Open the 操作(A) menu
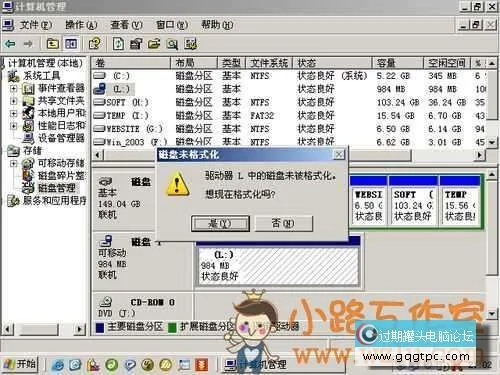Image resolution: width=500 pixels, height=375 pixels. [81, 25]
